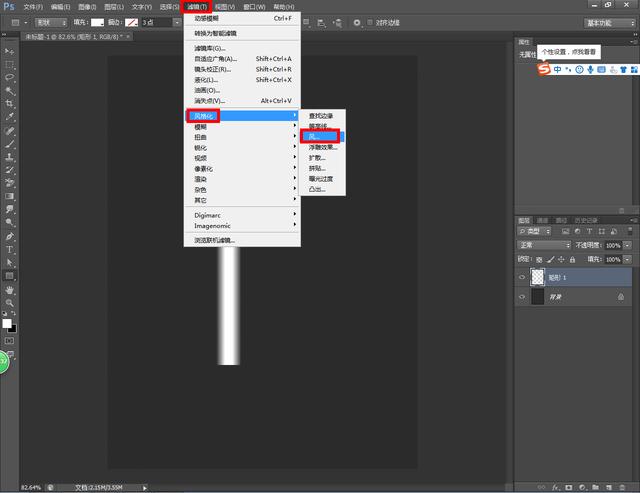Click Sogou microphone voice input icon
This screenshot has width=640, height=493.
pos(590,70)
